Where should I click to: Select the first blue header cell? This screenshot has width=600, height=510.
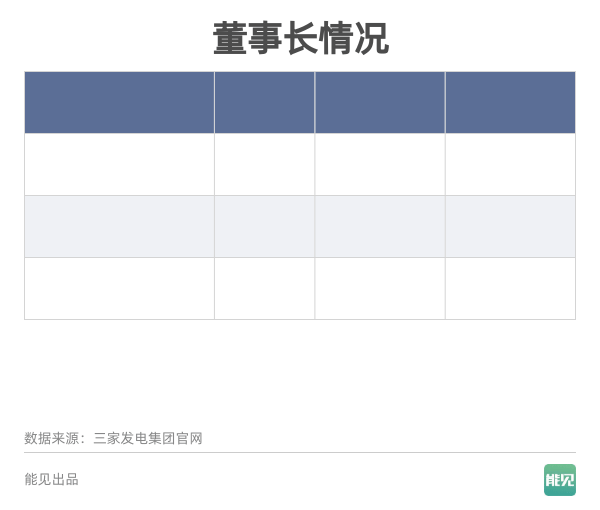[119, 103]
